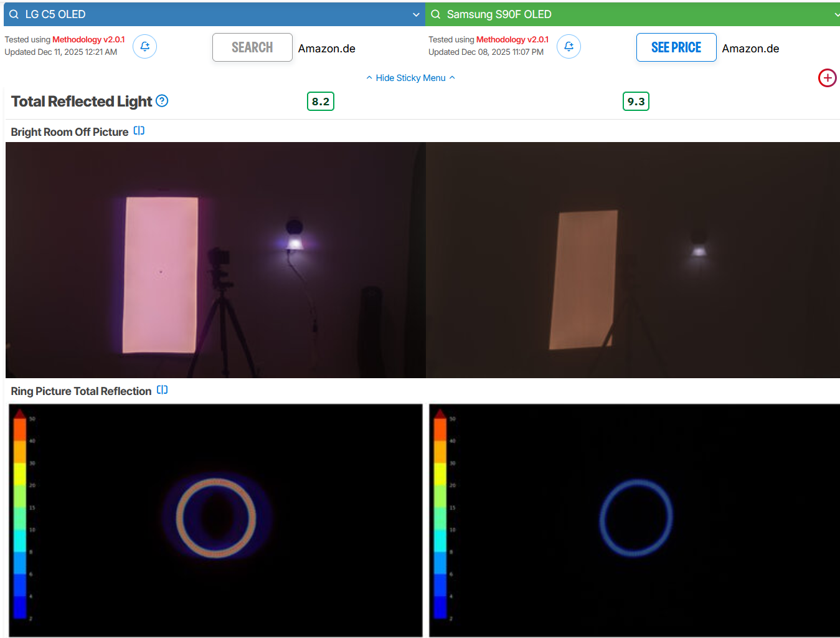
Task: Click the 9.3 score badge for Samsung S90F
Action: [x=636, y=102]
